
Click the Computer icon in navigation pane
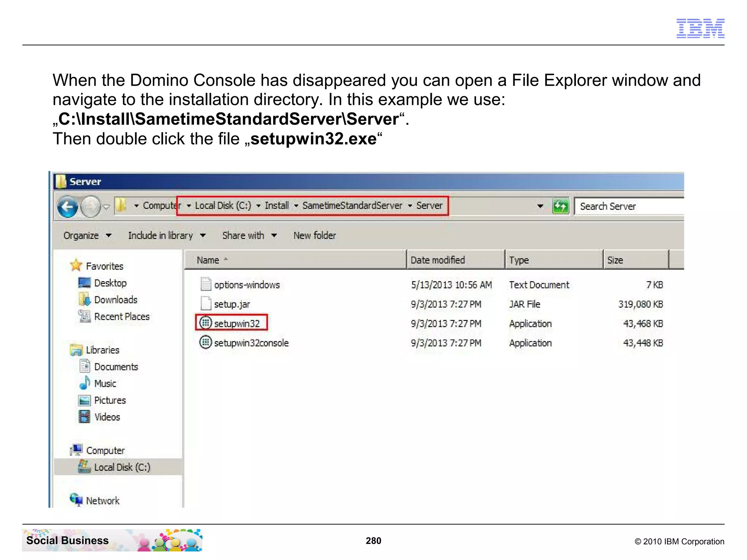point(76,450)
